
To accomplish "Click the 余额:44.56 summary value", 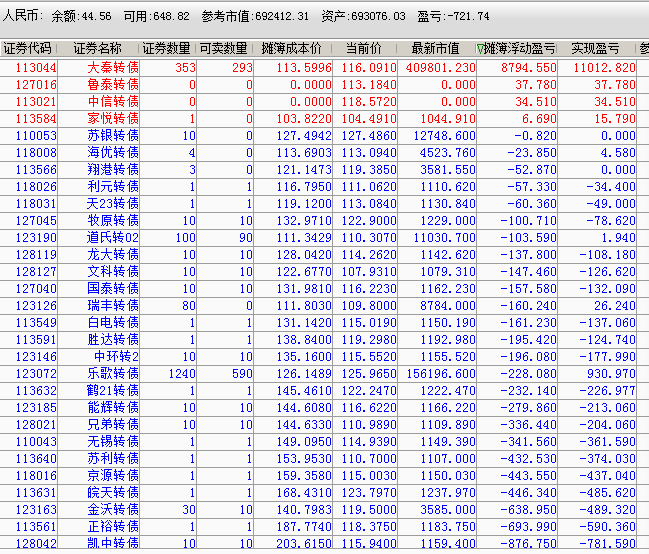I will pos(81,16).
